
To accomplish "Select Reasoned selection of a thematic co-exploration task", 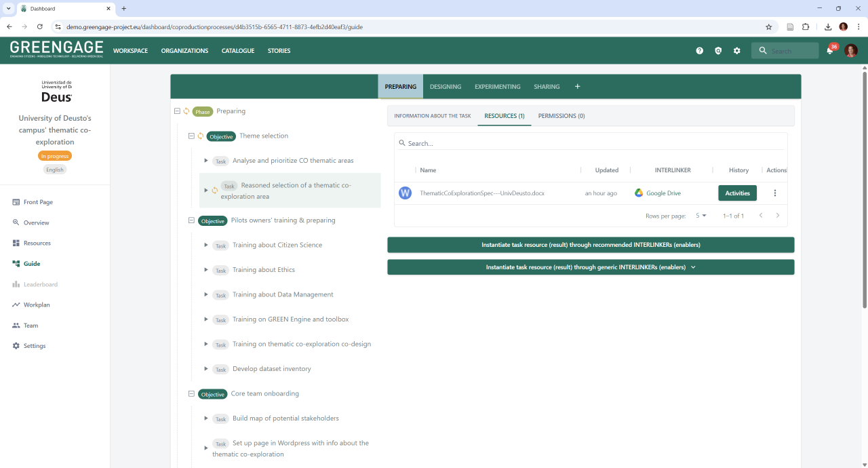I will click(290, 191).
